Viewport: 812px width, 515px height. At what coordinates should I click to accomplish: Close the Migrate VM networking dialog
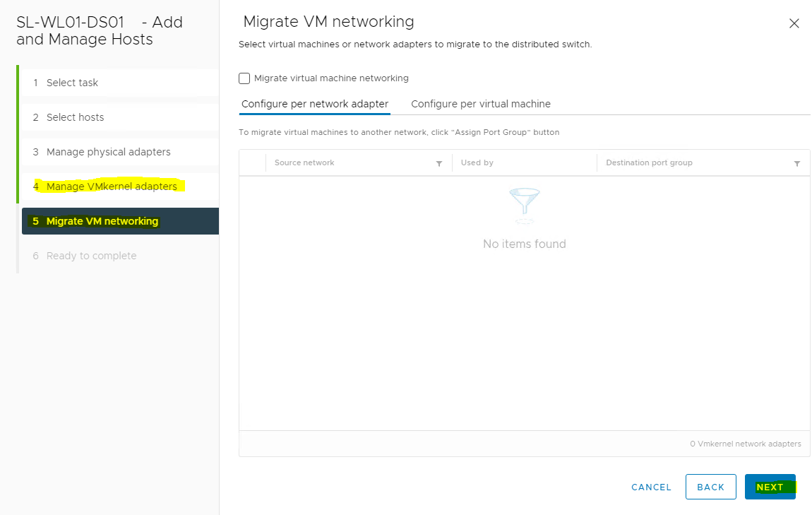(x=794, y=23)
